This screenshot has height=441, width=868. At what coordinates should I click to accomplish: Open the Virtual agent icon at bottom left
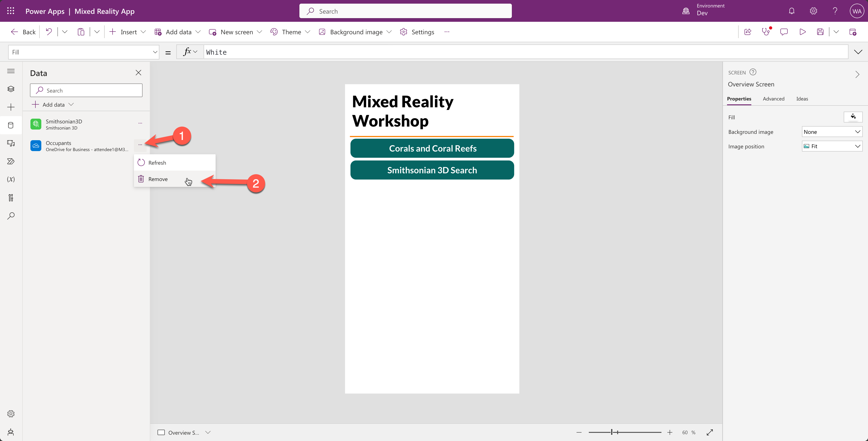(x=11, y=432)
